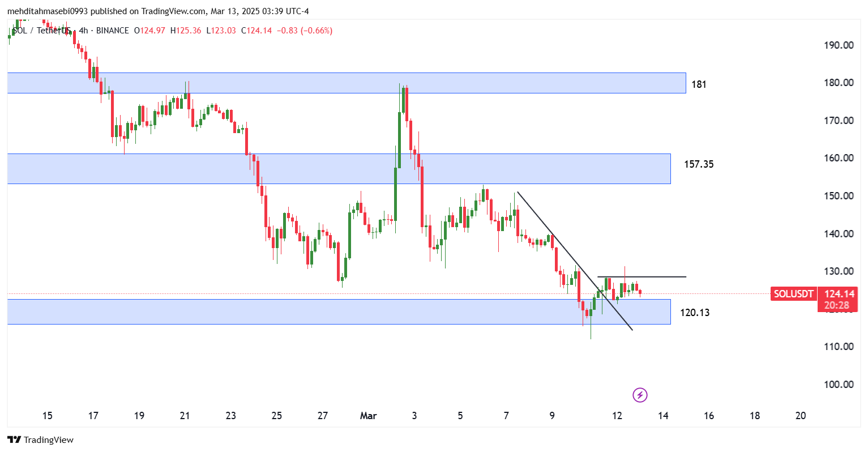
Task: Select the descending black trendline
Action: point(575,261)
